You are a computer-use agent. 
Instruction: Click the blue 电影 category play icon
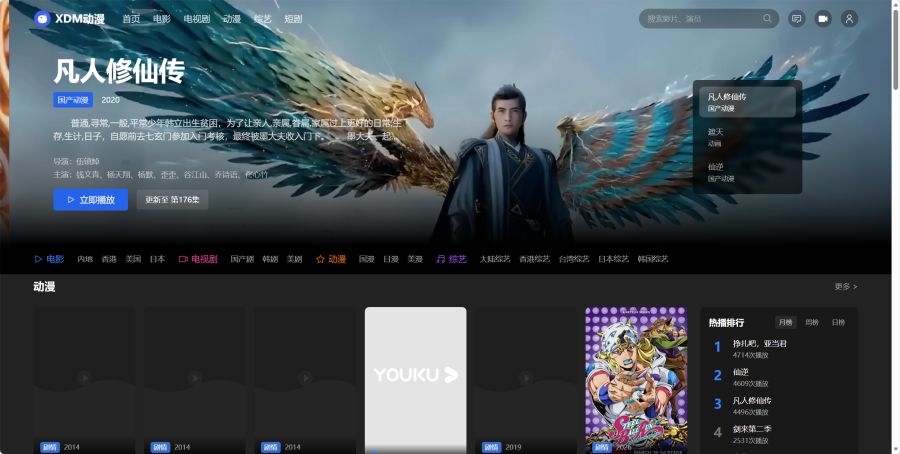click(38, 259)
